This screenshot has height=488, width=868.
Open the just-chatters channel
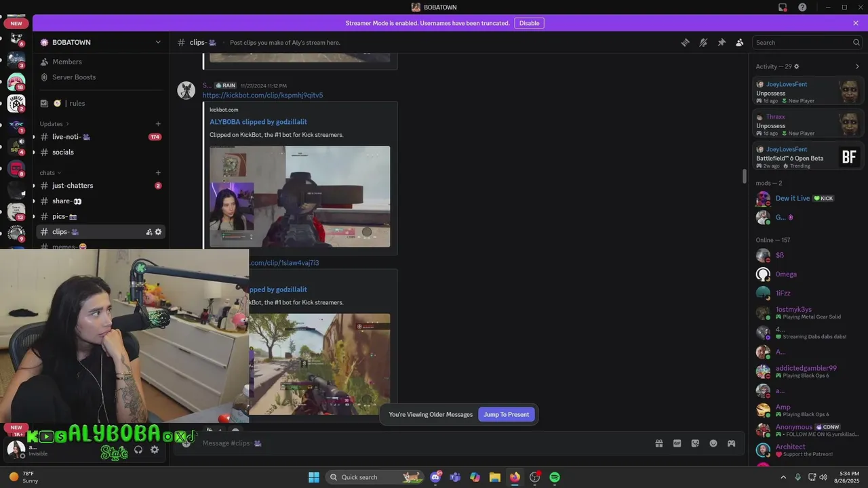point(101,186)
